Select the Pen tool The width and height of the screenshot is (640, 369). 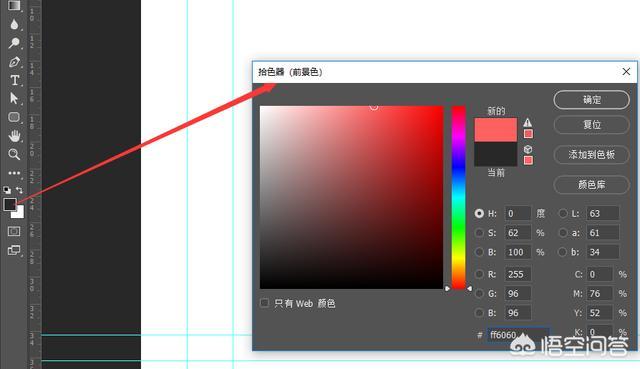14,62
